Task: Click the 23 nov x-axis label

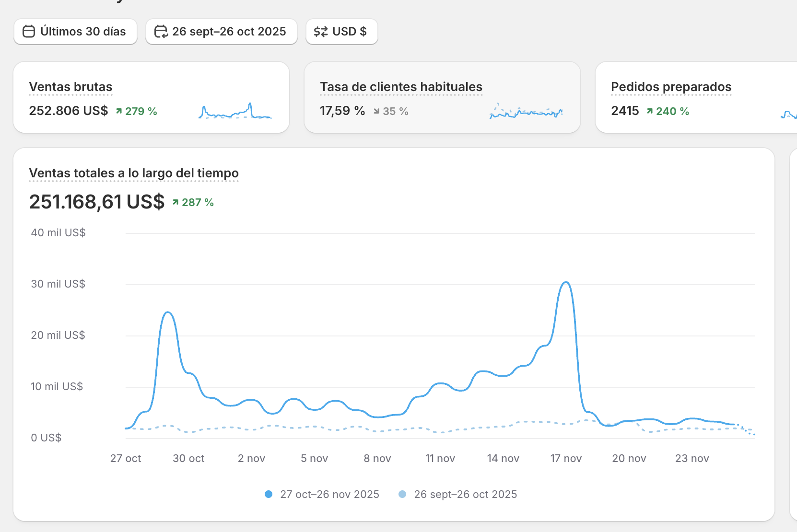Action: (x=692, y=459)
